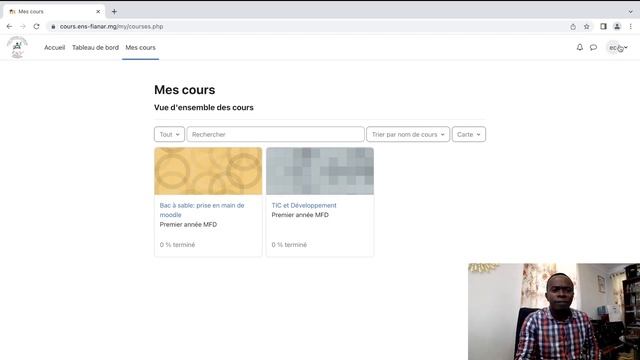
Task: Click the Vue d'ensemble des cours heading
Action: point(204,107)
